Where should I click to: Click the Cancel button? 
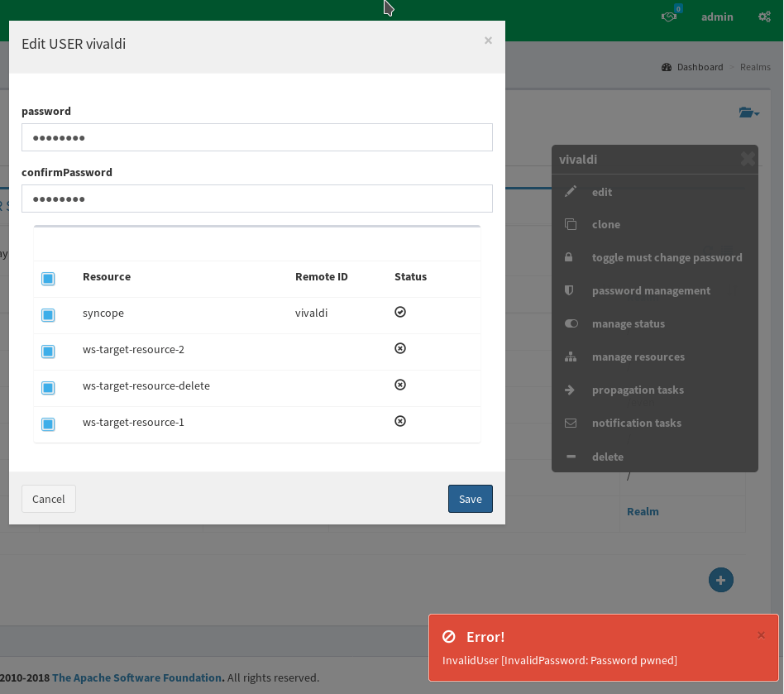[x=49, y=499]
